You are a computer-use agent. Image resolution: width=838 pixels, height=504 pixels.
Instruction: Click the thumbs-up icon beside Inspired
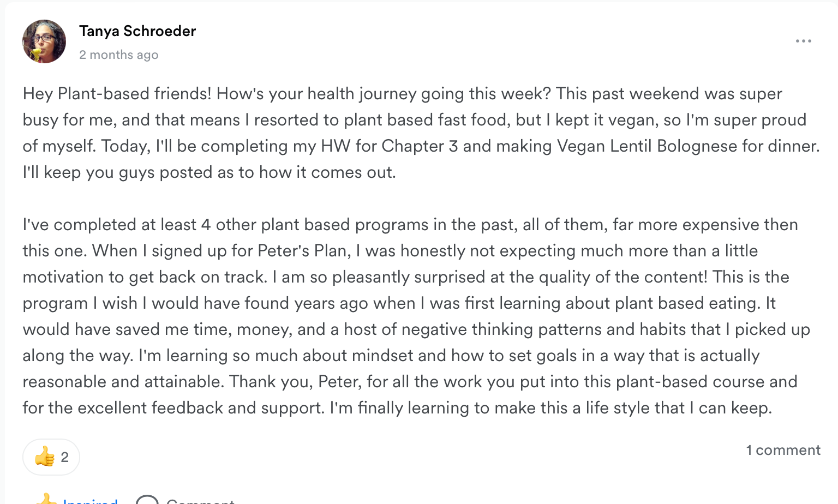tap(46, 499)
